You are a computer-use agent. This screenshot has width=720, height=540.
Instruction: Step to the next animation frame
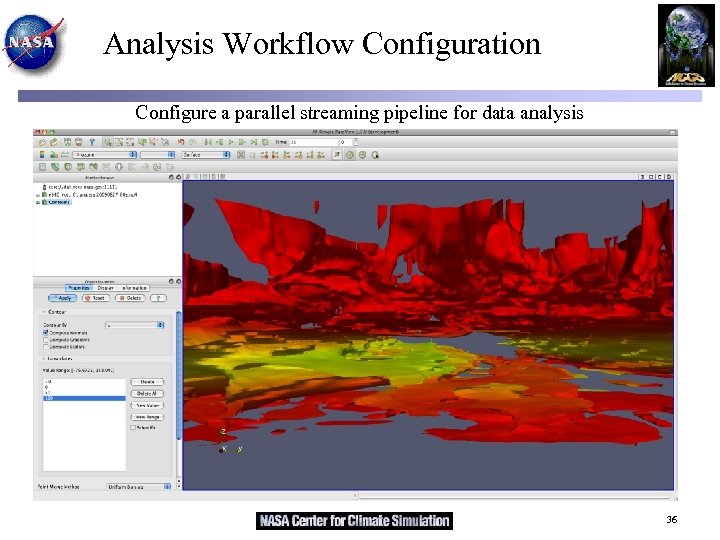pos(242,142)
